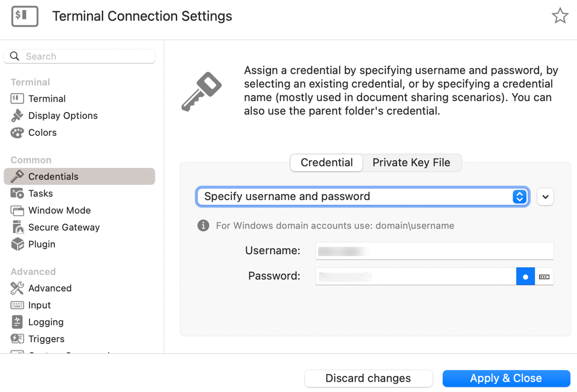Image resolution: width=577 pixels, height=392 pixels.
Task: Switch to the Private Key File tab
Action: pyautogui.click(x=412, y=163)
